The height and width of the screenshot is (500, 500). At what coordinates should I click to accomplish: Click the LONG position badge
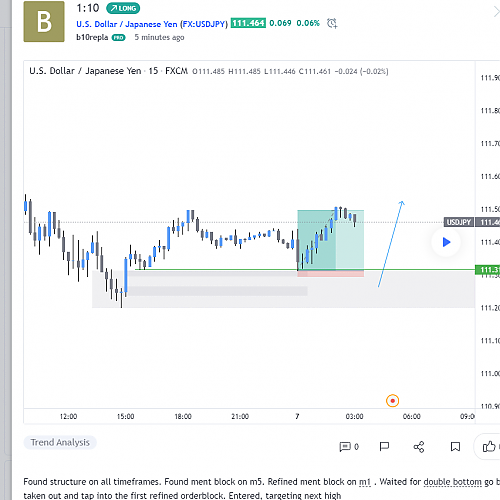123,8
